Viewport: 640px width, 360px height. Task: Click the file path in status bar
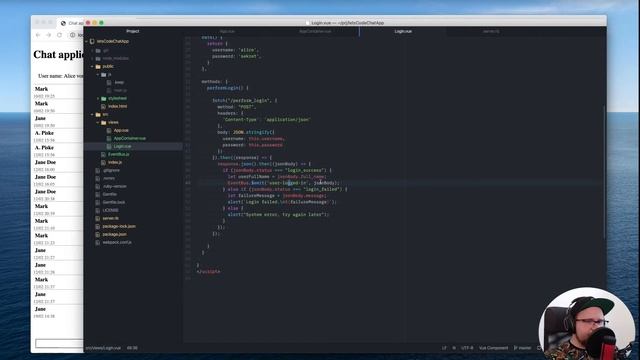click(x=103, y=348)
